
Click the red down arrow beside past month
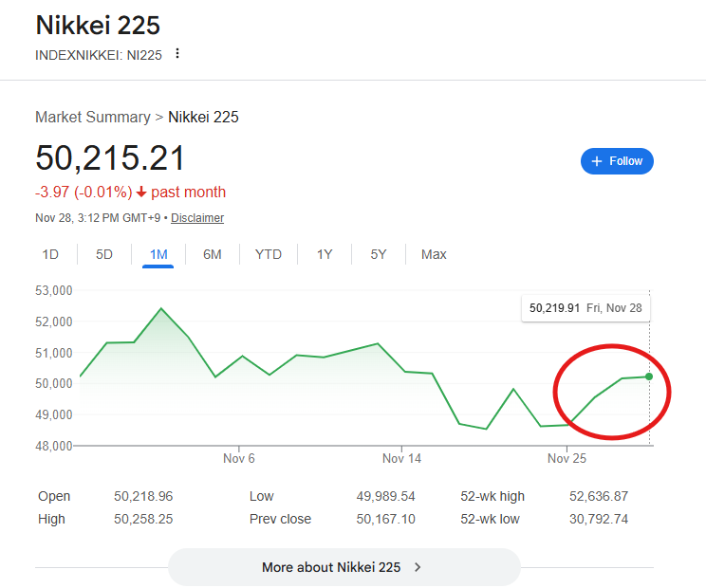pos(141,193)
